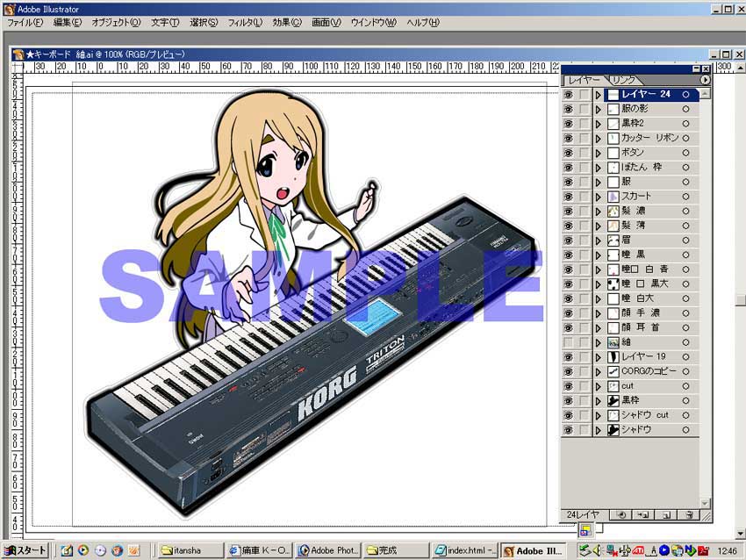
Task: Toggle visibility of the 服 layer
Action: point(569,182)
